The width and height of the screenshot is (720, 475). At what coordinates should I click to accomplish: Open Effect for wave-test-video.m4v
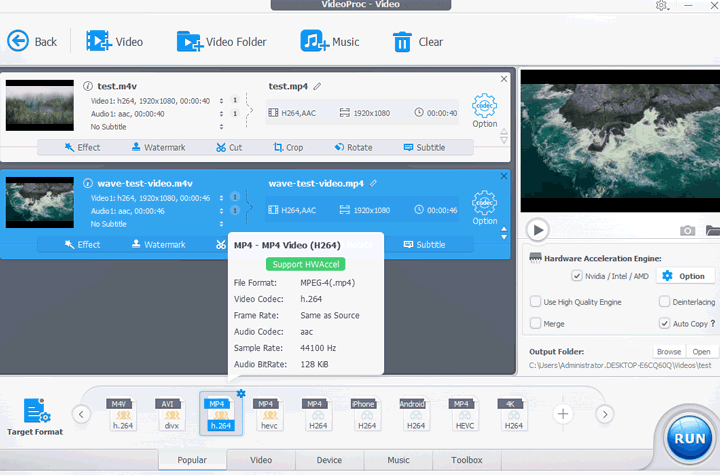click(82, 245)
